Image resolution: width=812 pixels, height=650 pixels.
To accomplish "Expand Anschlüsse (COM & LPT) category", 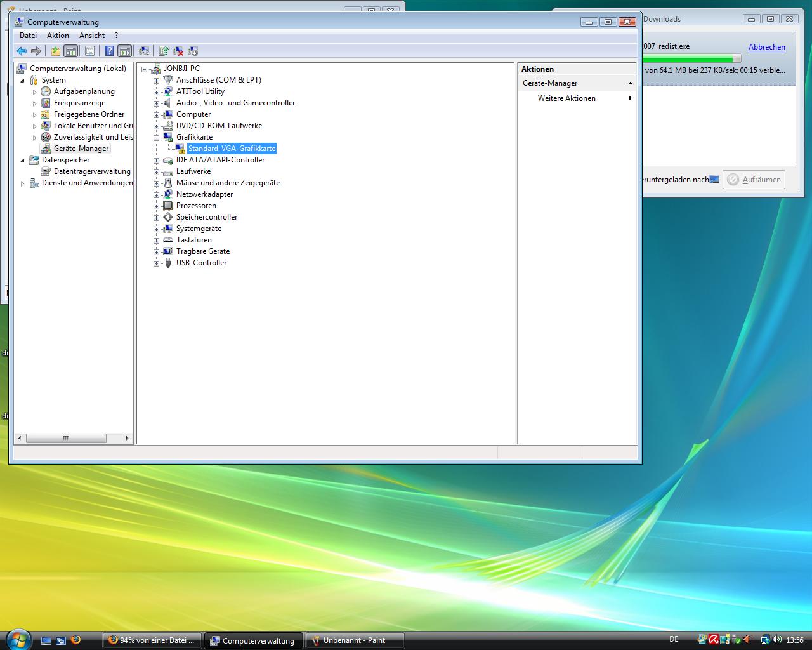I will pos(156,81).
